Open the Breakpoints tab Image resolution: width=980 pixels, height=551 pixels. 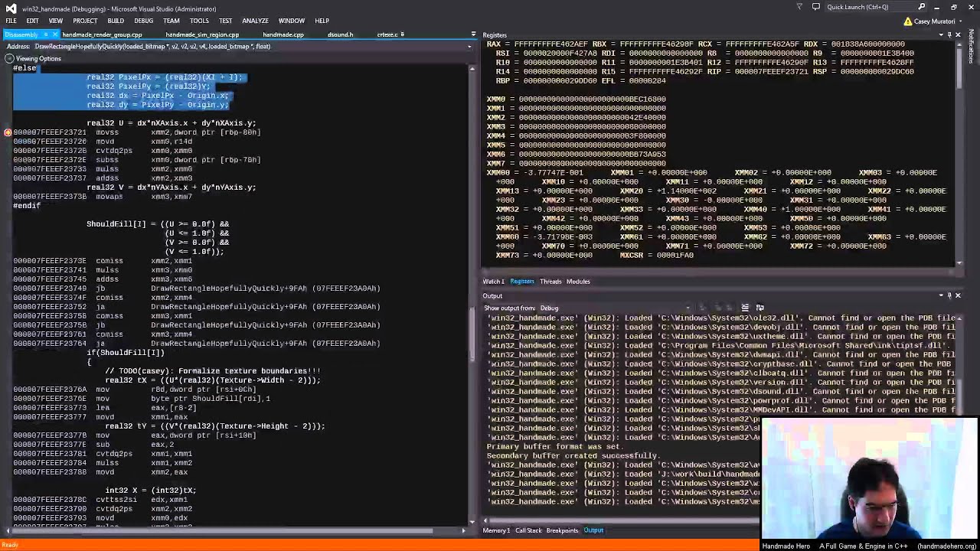click(x=562, y=530)
